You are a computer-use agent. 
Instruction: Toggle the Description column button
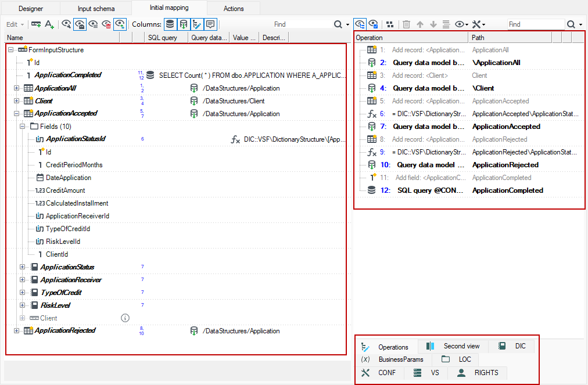coord(210,24)
